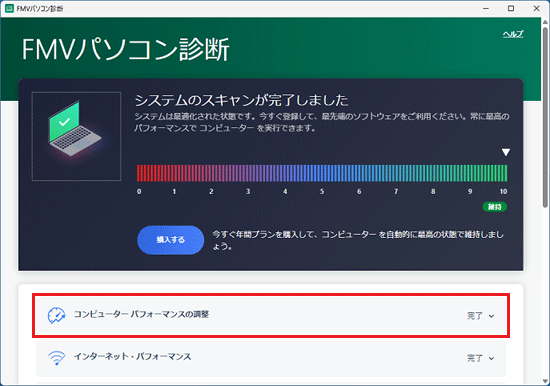The height and width of the screenshot is (386, 550).
Task: Click the scrollbar down arrow
Action: click(x=545, y=381)
